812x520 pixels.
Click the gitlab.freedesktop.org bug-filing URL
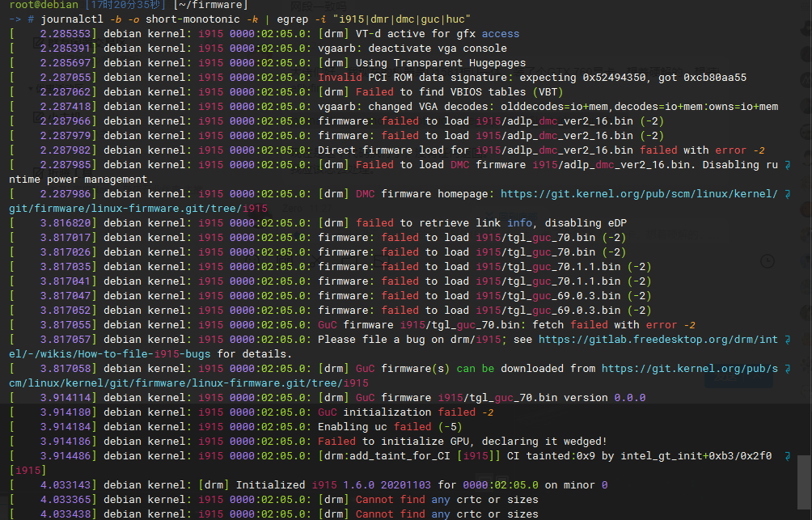[658, 339]
